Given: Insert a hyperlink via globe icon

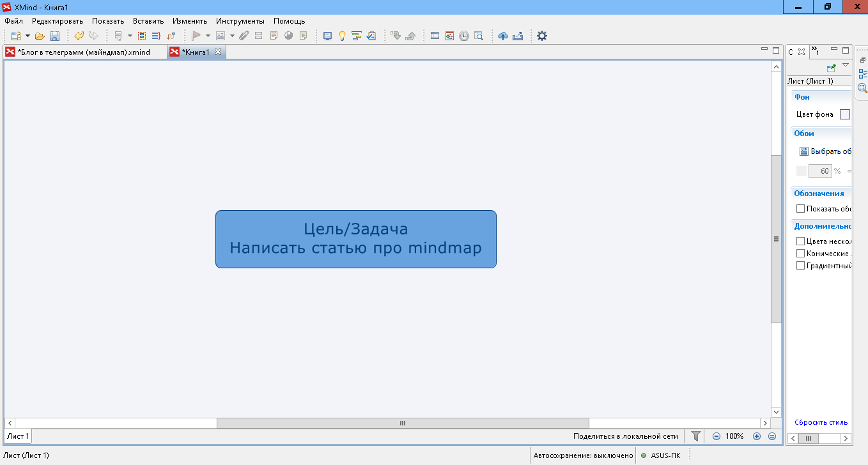Looking at the screenshot, I should [288, 36].
